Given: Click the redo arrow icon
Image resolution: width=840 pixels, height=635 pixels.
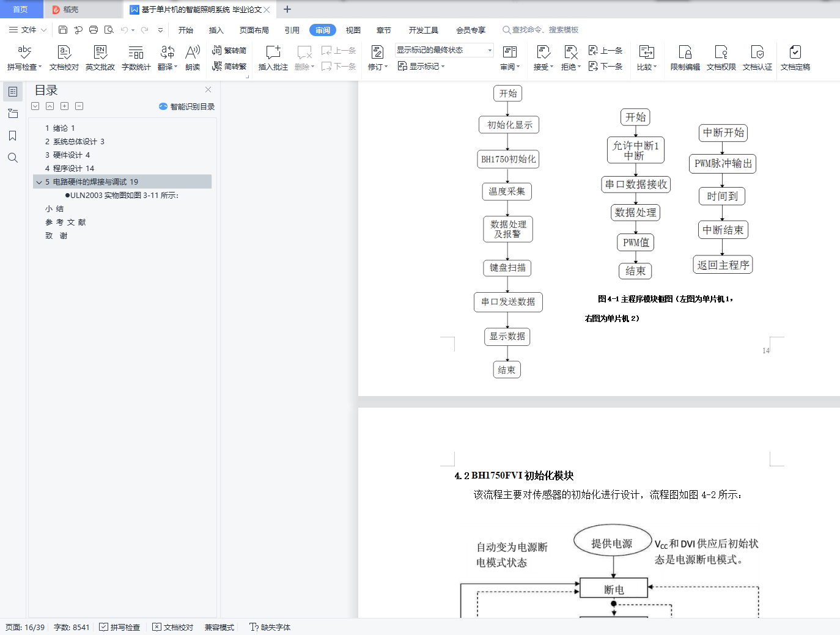Looking at the screenshot, I should (x=144, y=30).
